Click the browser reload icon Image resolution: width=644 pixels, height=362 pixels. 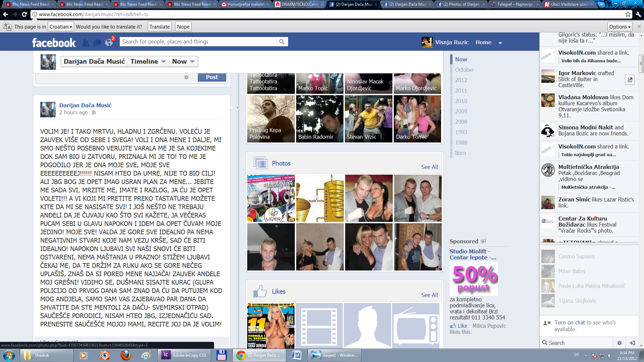coord(24,14)
